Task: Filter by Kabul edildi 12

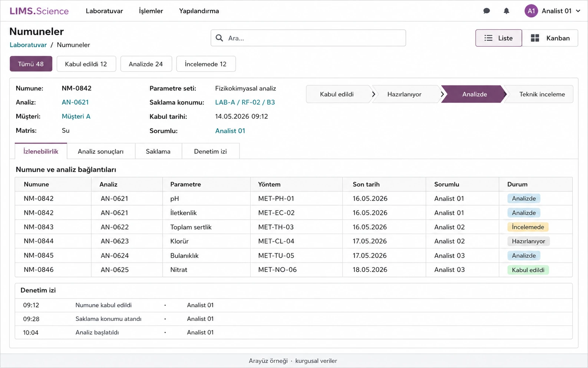Action: pyautogui.click(x=86, y=64)
